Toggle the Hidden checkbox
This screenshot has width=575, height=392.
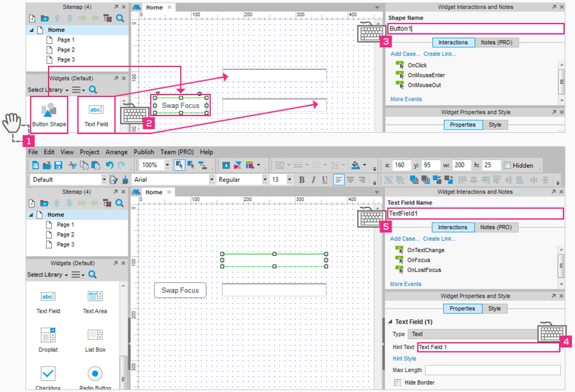click(x=507, y=165)
